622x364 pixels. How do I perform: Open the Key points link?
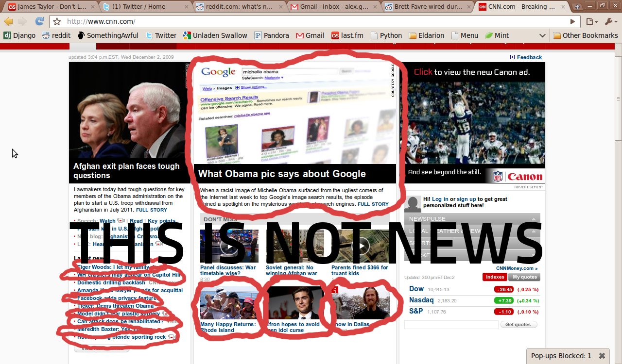click(x=161, y=221)
